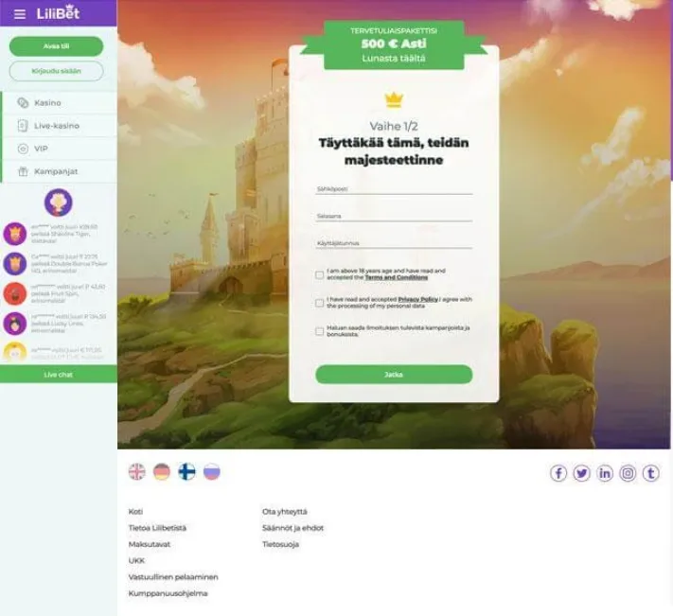This screenshot has height=616, width=673.
Task: Open the Instagram social icon
Action: click(628, 473)
